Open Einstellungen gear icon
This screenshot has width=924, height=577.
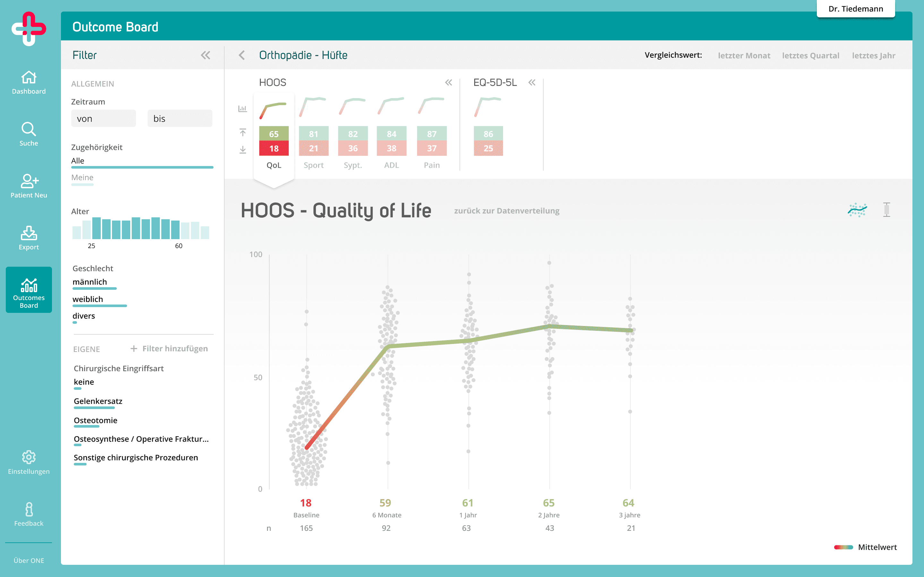pos(29,457)
